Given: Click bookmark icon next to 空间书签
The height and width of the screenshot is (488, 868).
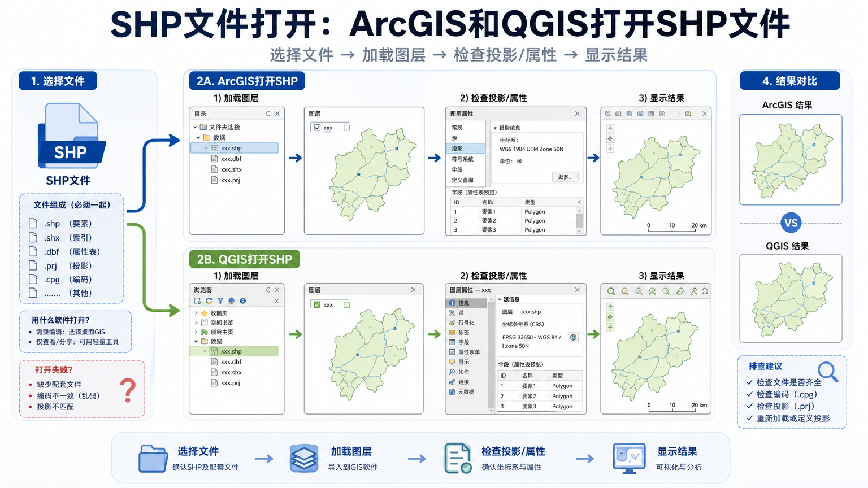Looking at the screenshot, I should point(205,323).
